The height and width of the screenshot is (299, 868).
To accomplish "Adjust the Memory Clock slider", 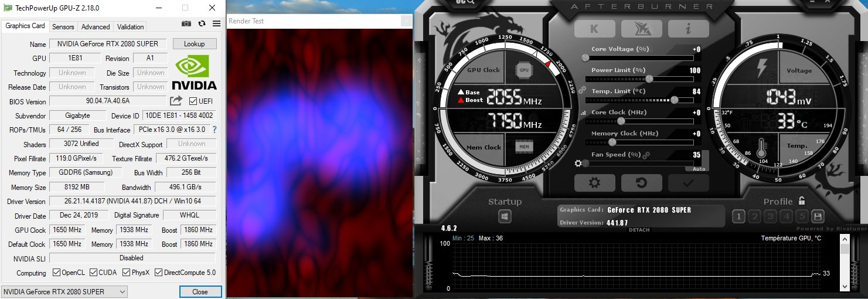I will coord(639,142).
